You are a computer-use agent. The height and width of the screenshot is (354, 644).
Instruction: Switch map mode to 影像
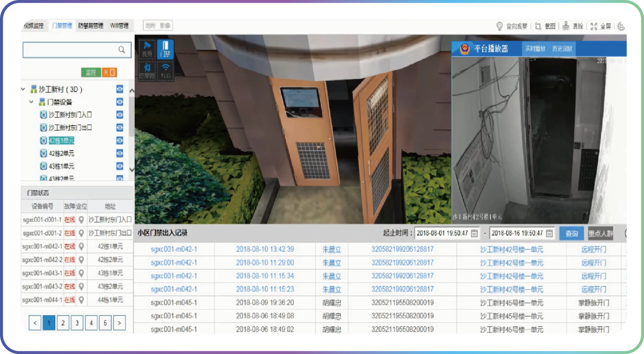click(165, 26)
